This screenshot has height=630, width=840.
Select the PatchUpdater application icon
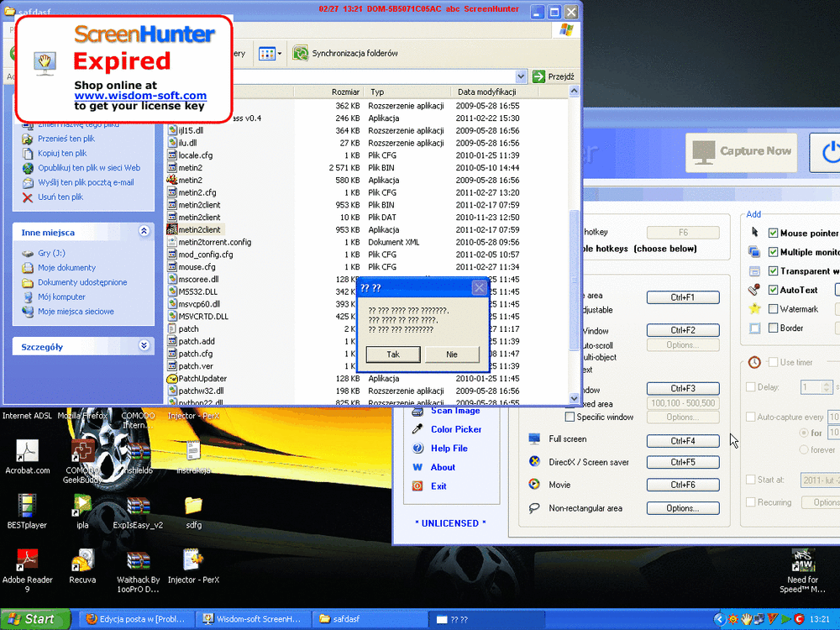coord(172,378)
